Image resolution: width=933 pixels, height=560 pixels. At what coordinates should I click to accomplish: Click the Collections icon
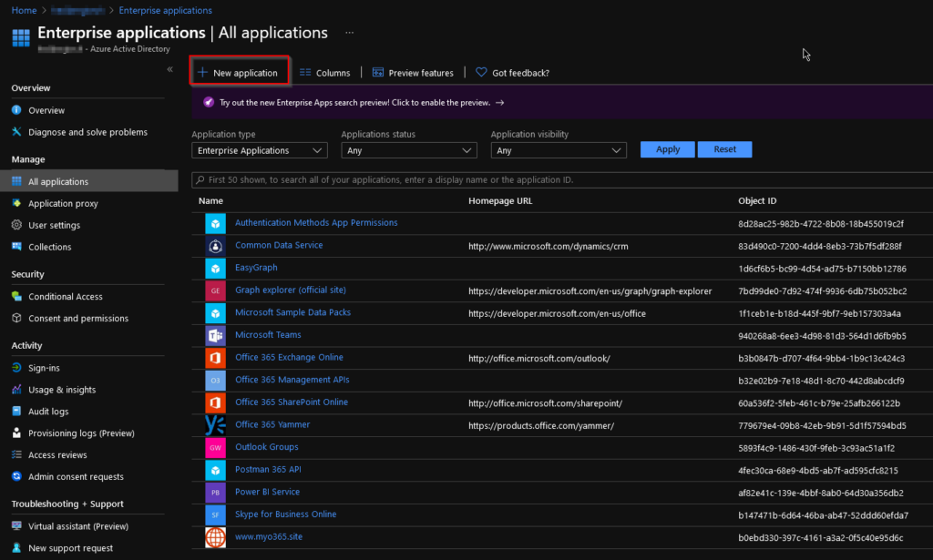point(16,247)
